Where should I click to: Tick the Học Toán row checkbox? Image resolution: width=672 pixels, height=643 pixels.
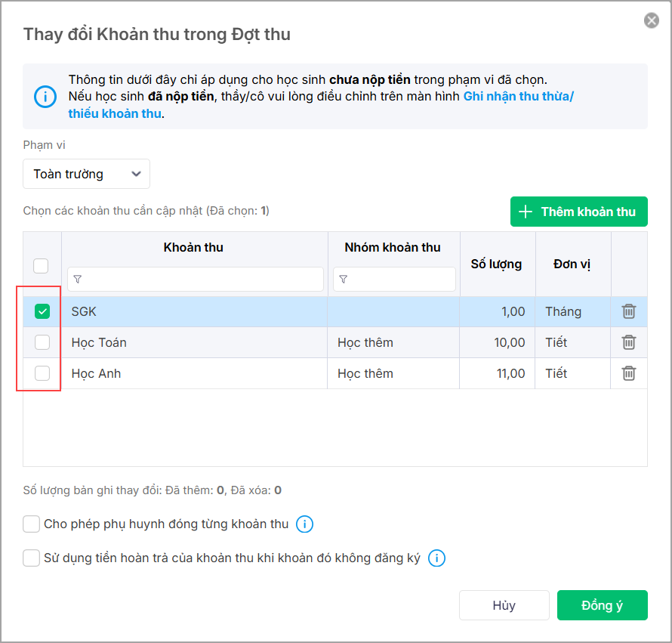(42, 342)
